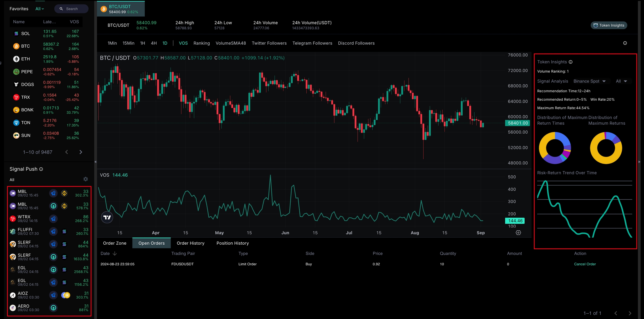The width and height of the screenshot is (644, 319).
Task: Click the Token Insights button
Action: pyautogui.click(x=609, y=25)
